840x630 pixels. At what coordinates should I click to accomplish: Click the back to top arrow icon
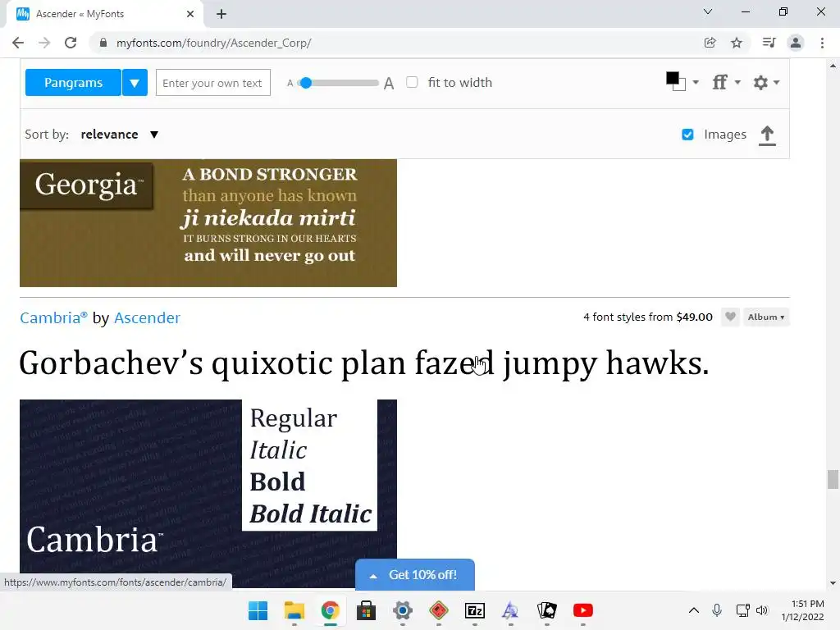pyautogui.click(x=767, y=135)
